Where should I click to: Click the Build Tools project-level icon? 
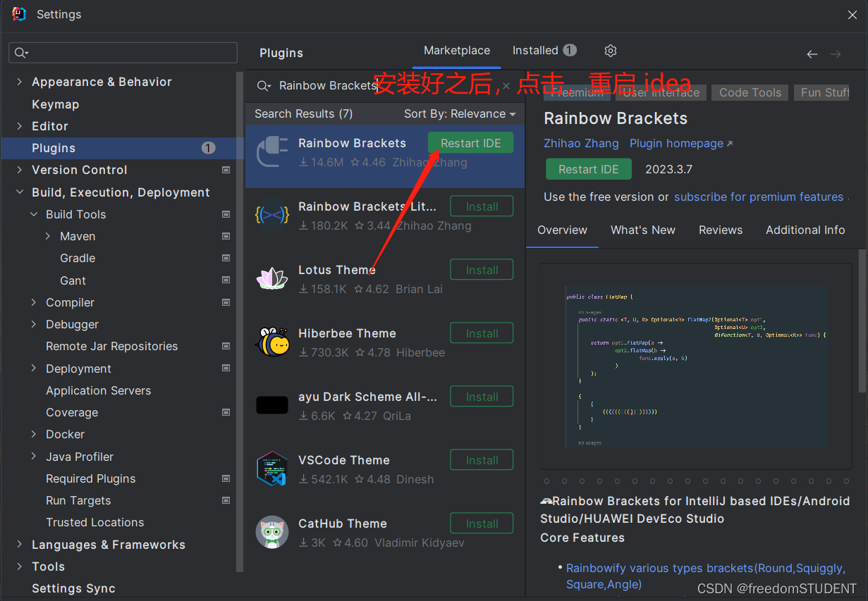pos(226,214)
